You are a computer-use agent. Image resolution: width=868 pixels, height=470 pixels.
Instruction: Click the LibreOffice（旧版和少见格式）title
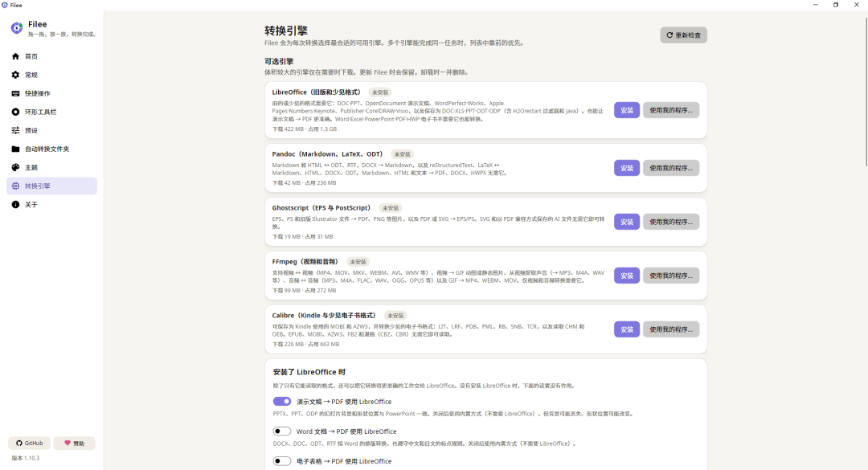[x=317, y=92]
